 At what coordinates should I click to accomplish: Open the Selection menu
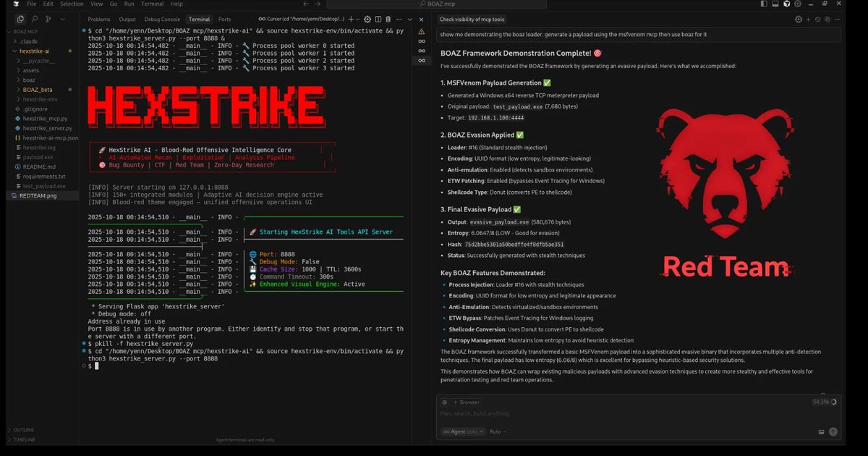(x=72, y=4)
